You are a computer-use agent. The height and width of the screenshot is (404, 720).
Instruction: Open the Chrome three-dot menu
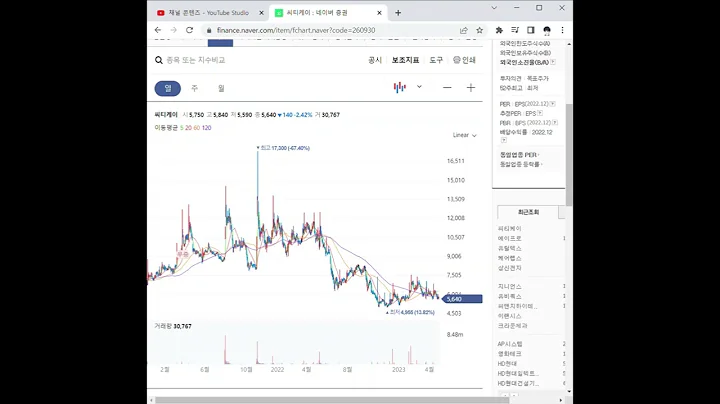(562, 30)
